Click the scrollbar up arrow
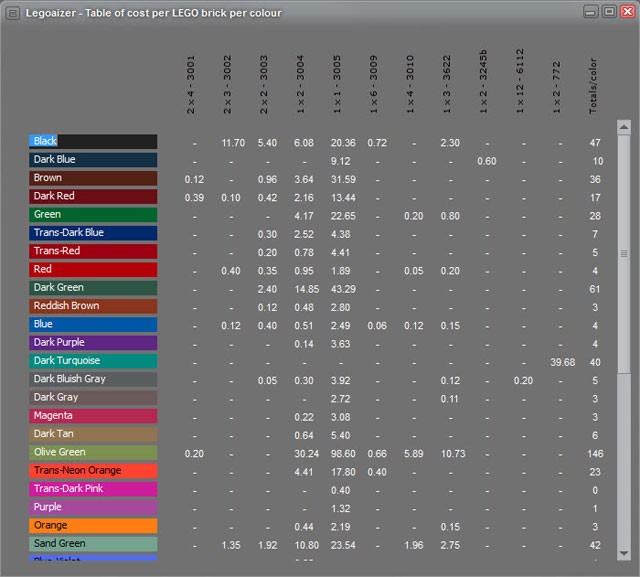Viewport: 640px width, 577px height. click(624, 127)
